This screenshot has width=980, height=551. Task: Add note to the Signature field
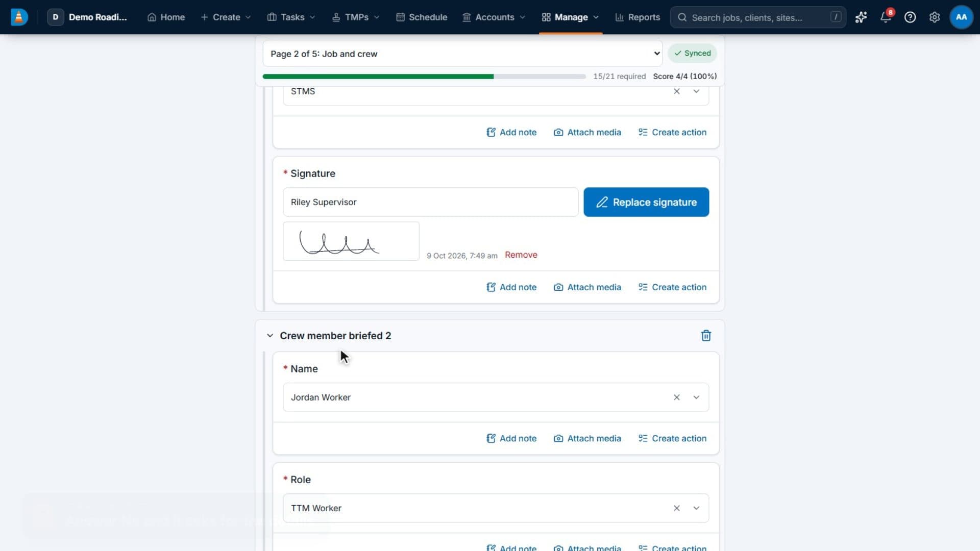(x=511, y=287)
